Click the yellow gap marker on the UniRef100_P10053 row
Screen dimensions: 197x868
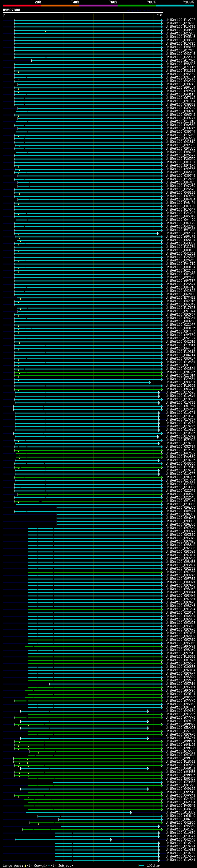pyautogui.click(x=38, y=753)
